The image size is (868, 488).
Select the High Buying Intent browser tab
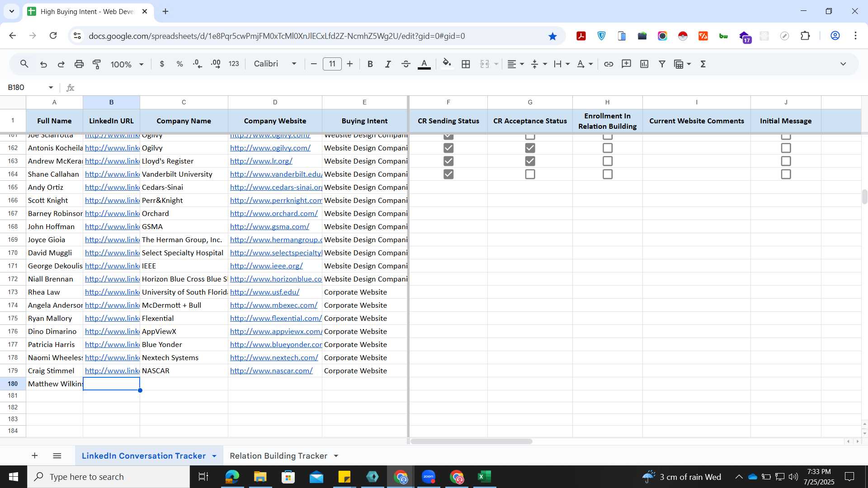pos(87,12)
